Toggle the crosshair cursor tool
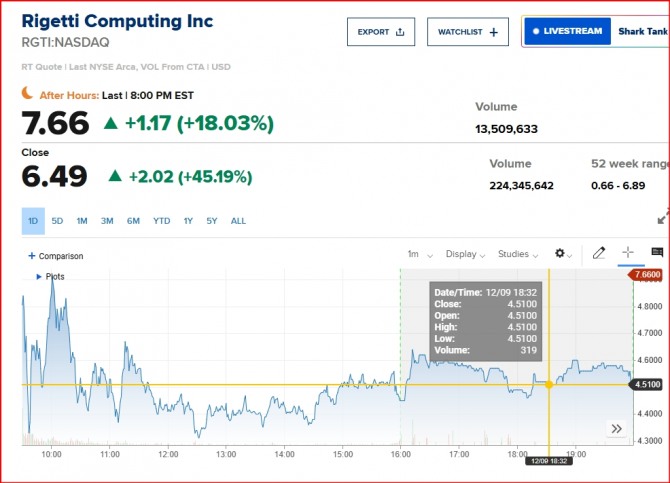 pyautogui.click(x=628, y=254)
